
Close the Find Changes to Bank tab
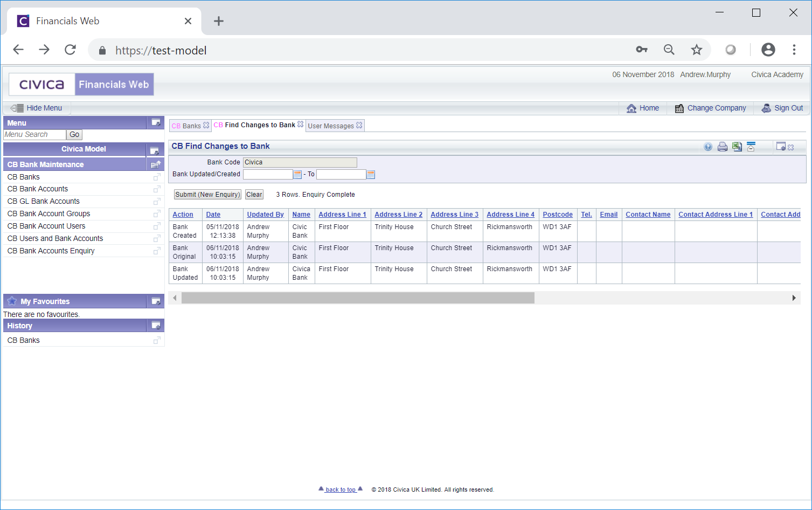pyautogui.click(x=300, y=124)
